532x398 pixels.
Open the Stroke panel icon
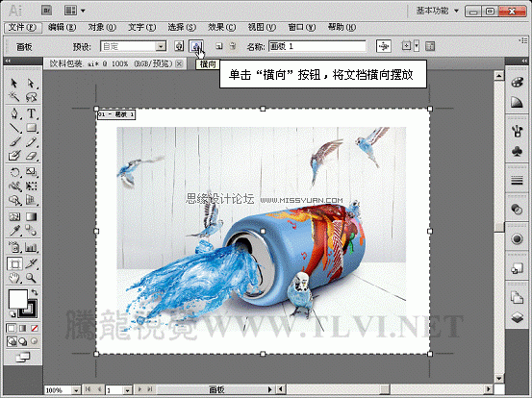pos(517,181)
